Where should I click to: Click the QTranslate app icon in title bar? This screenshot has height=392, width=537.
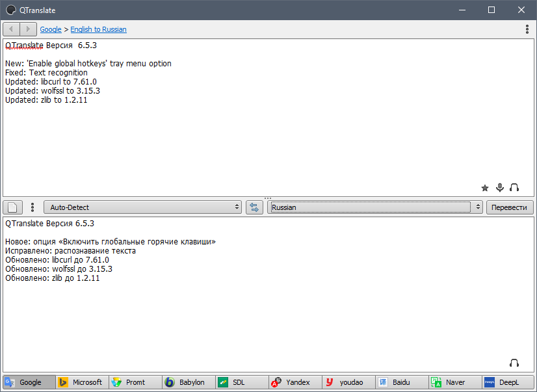[11, 10]
